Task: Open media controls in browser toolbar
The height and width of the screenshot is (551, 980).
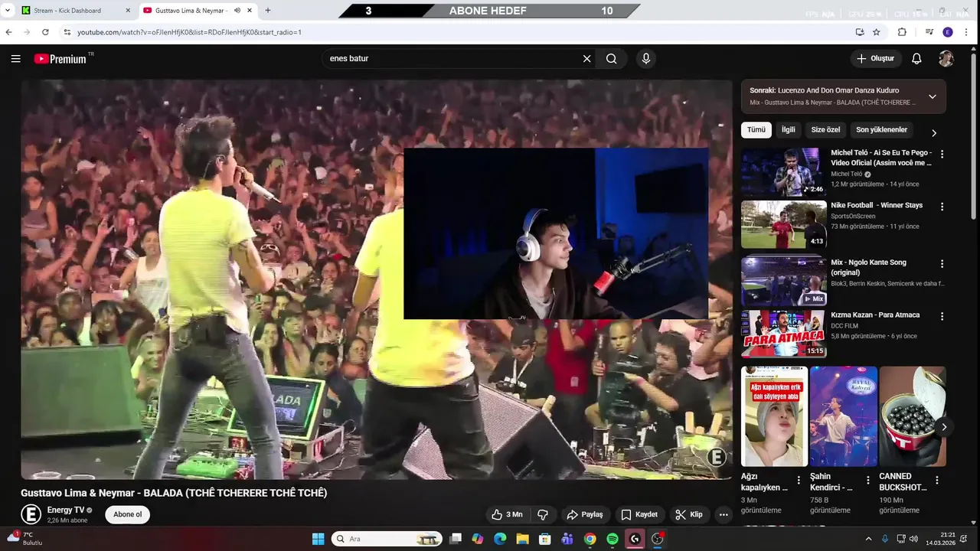Action: pos(929,32)
